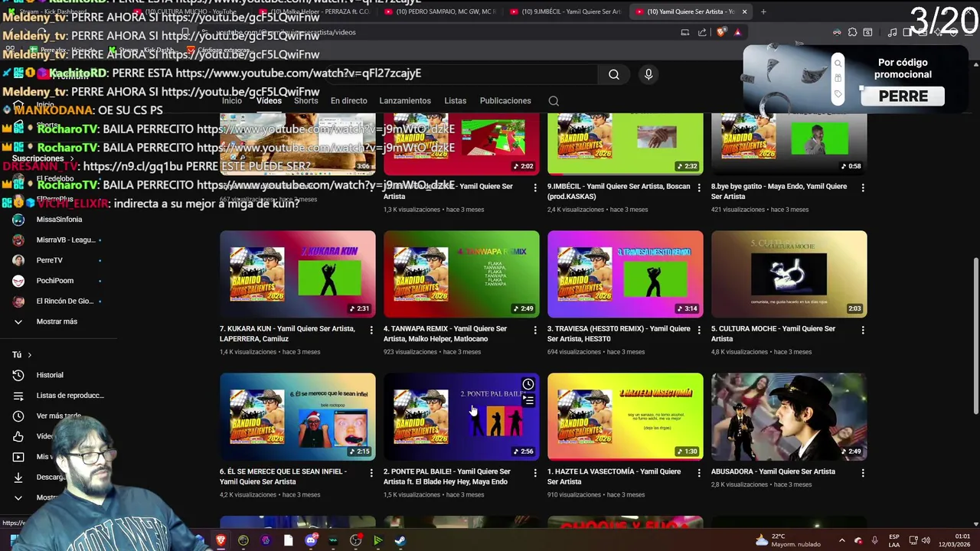Open options menu for 4. TANWAPA REMIX video
The image size is (980, 551).
pos(535,330)
